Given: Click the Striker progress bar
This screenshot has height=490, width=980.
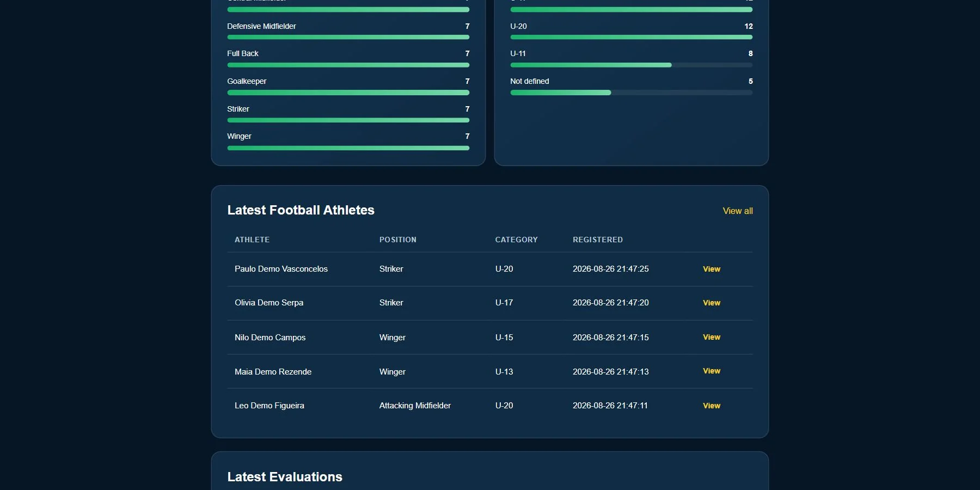Looking at the screenshot, I should pyautogui.click(x=348, y=120).
